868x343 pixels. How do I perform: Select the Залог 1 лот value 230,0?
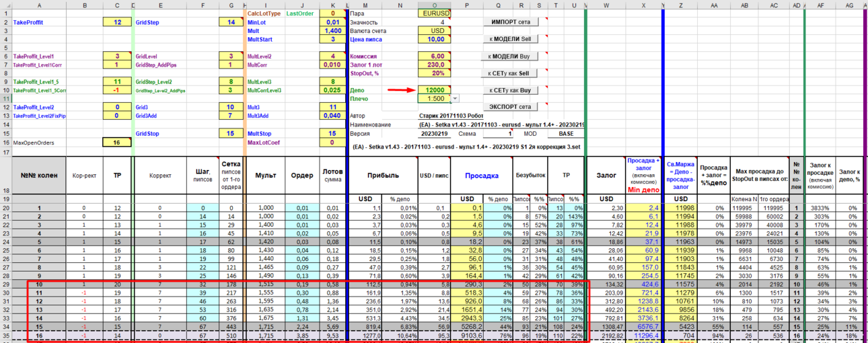(x=433, y=65)
